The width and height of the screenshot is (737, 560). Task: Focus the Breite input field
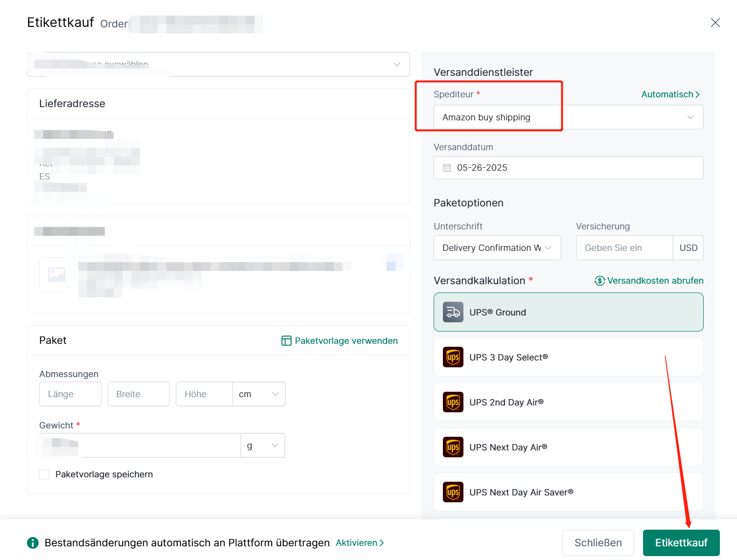tap(138, 394)
